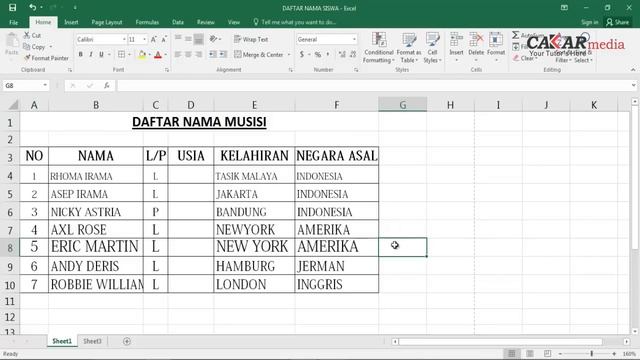Image resolution: width=640 pixels, height=360 pixels.
Task: Choose the Accounting dollar format
Action: point(302,54)
